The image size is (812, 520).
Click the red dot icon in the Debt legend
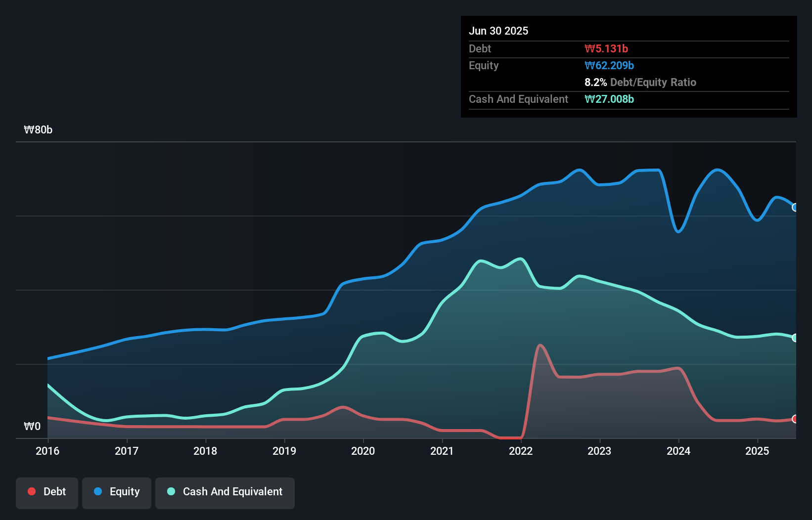tap(31, 491)
